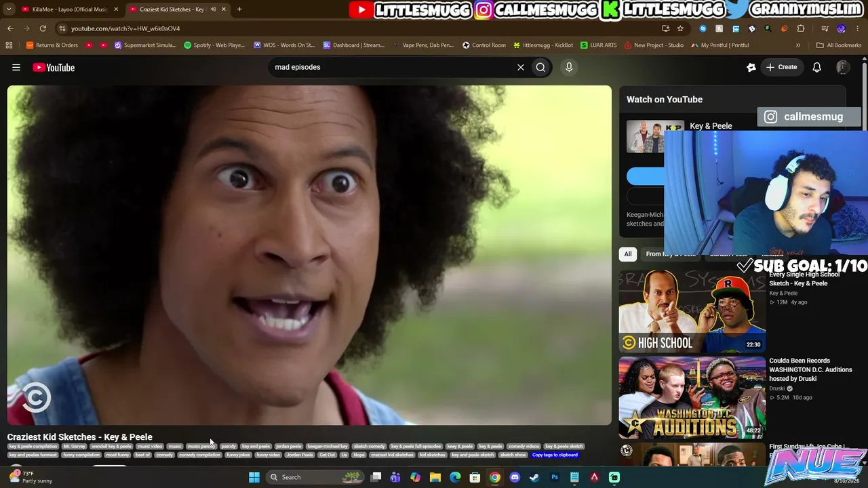Open the Chrome three-dot menu
868x488 pixels.
pyautogui.click(x=857, y=28)
